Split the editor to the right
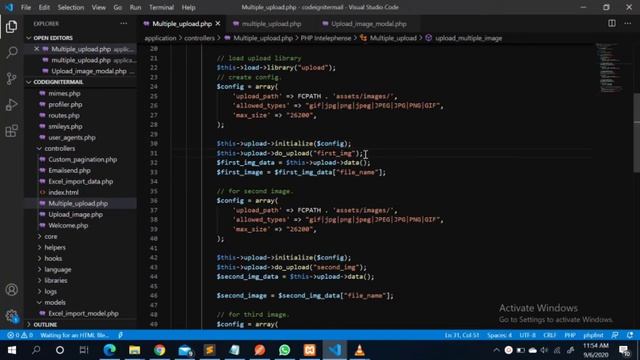 [611, 24]
